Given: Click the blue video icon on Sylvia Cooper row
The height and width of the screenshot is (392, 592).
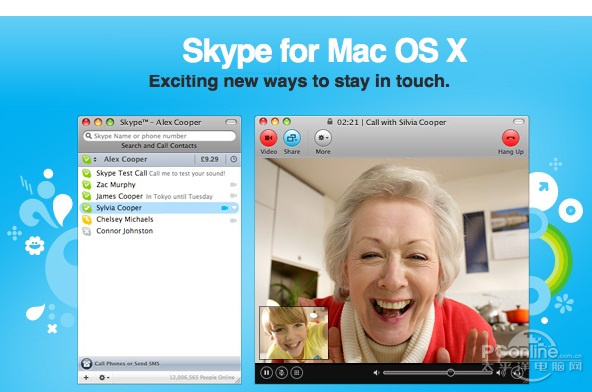Looking at the screenshot, I should coord(225,208).
